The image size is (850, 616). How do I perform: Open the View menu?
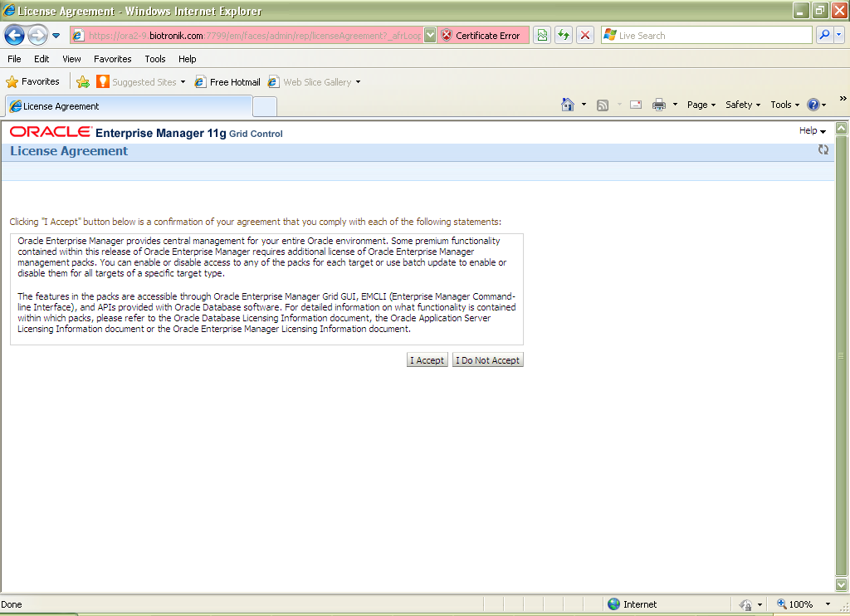71,59
